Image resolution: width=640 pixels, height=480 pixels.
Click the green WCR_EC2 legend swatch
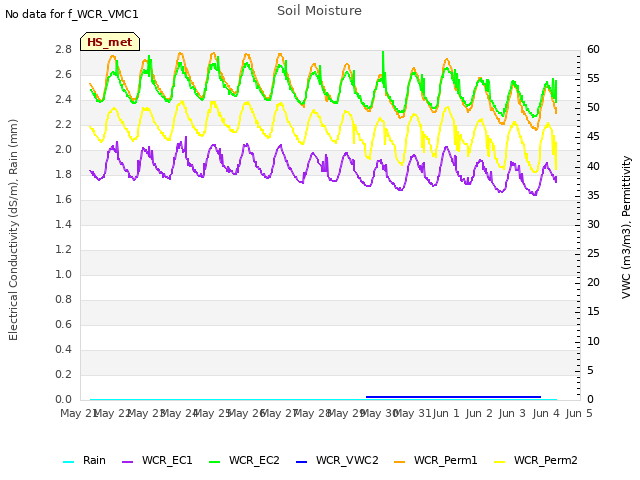pyautogui.click(x=214, y=462)
